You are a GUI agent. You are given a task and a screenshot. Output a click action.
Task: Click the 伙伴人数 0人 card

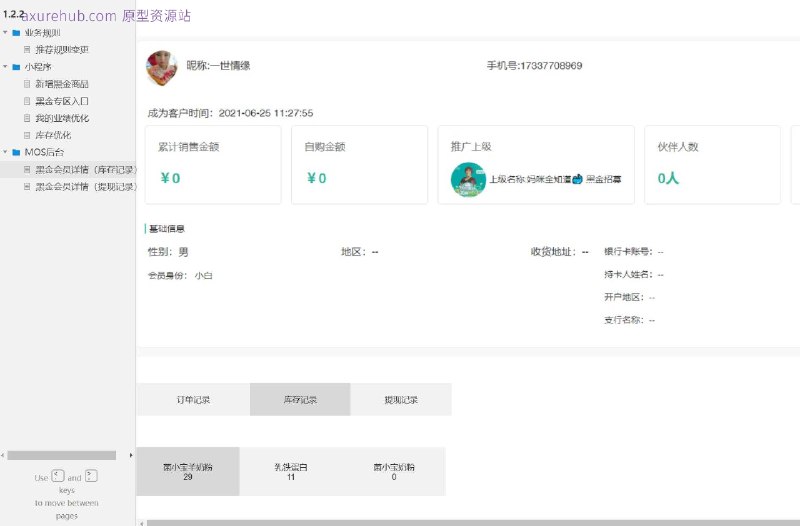[x=712, y=165]
